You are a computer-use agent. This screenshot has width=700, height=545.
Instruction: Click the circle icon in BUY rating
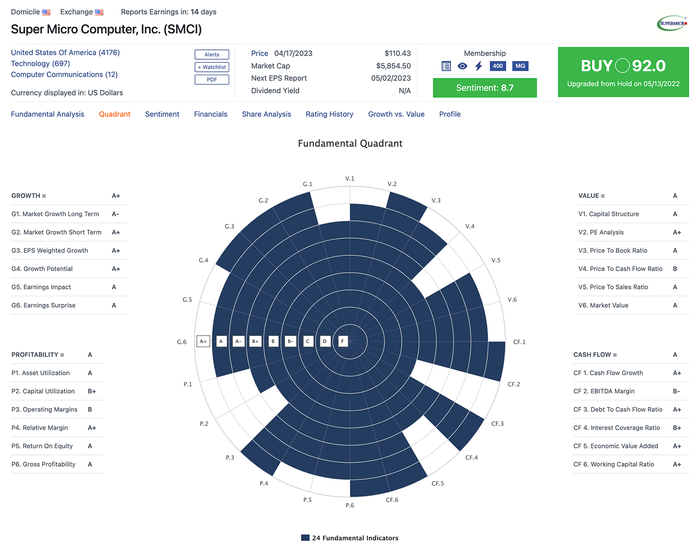(x=623, y=66)
